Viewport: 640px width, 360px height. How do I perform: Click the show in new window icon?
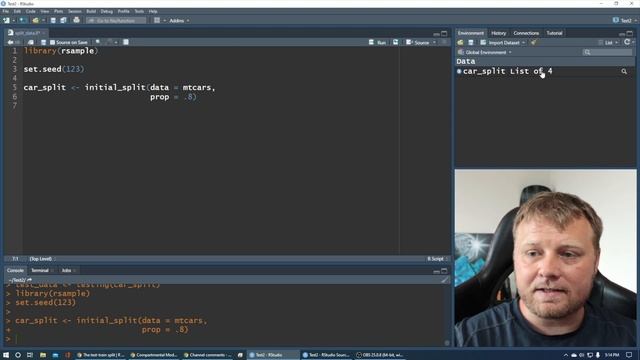click(31, 42)
